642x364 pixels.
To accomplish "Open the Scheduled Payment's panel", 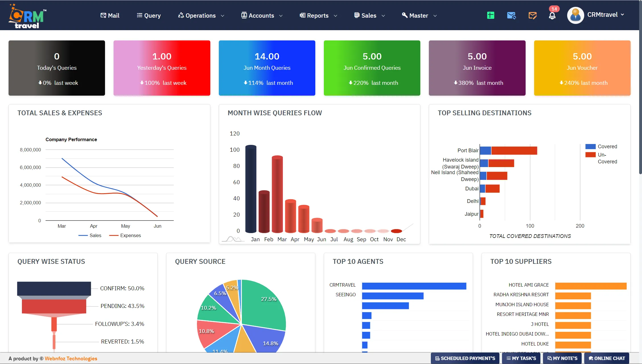I will point(465,358).
